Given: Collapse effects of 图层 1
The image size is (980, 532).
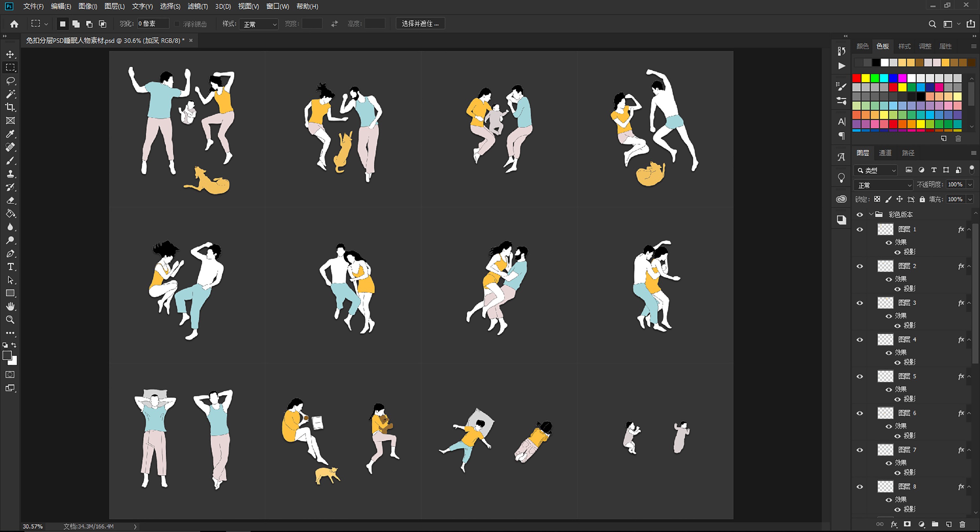Looking at the screenshot, I should coord(969,229).
